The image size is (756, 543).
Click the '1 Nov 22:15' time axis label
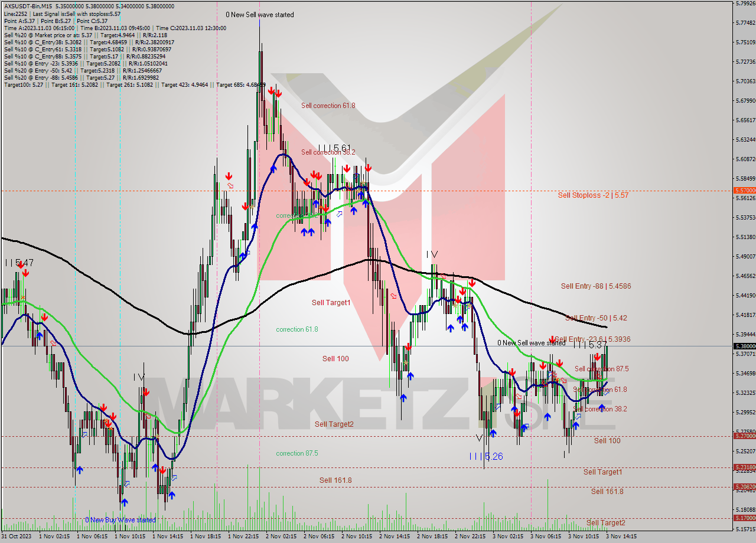244,537
